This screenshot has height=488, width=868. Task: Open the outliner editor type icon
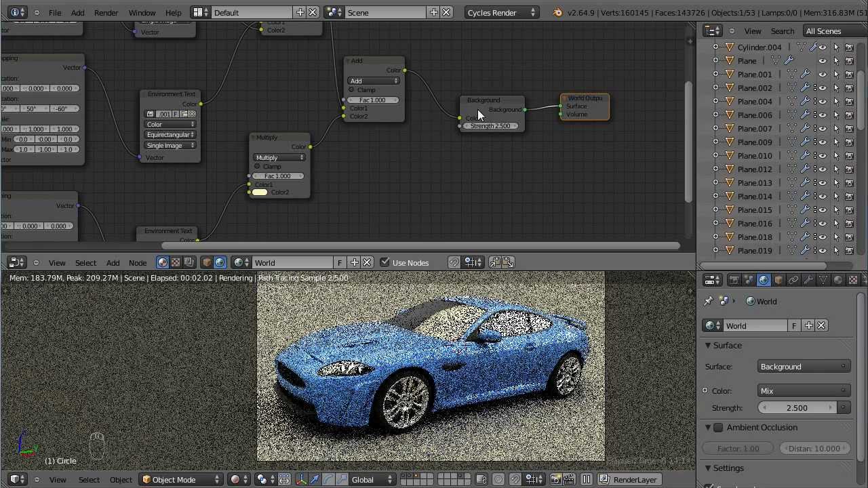712,31
